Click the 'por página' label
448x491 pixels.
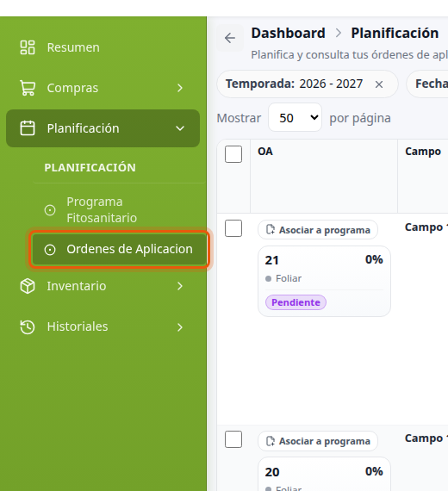tap(360, 118)
